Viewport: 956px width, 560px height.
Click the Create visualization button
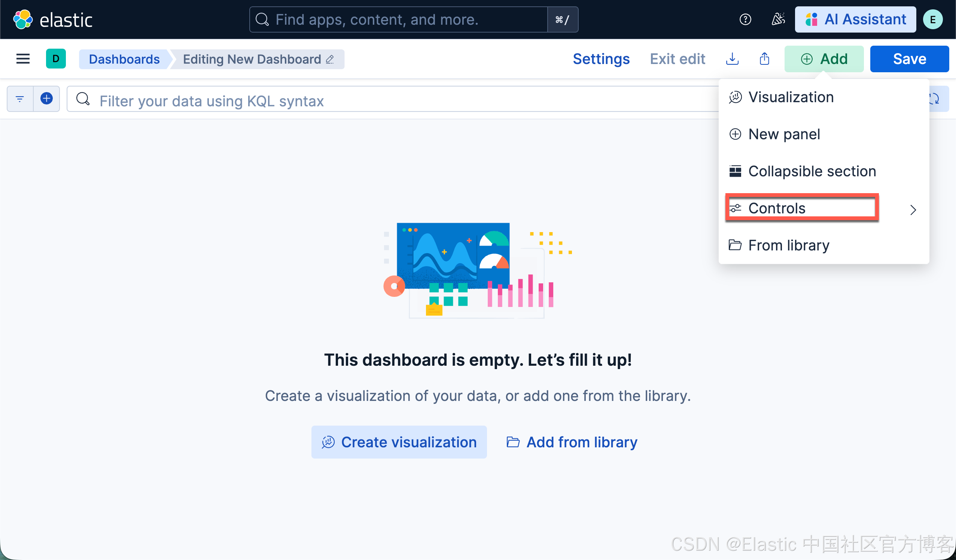point(399,442)
